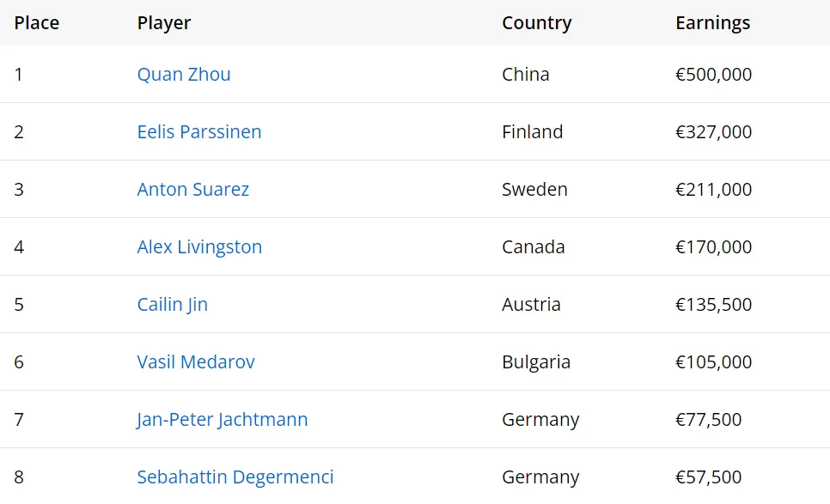Screen dimensions: 830x504
Task: Click the Finland country cell
Action: coord(533,132)
